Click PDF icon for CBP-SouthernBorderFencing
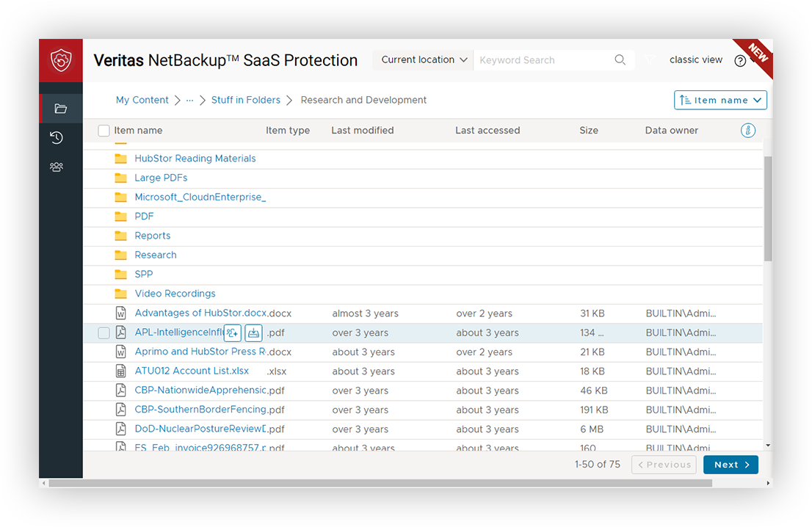Screen dimensions: 812x527 (120, 410)
